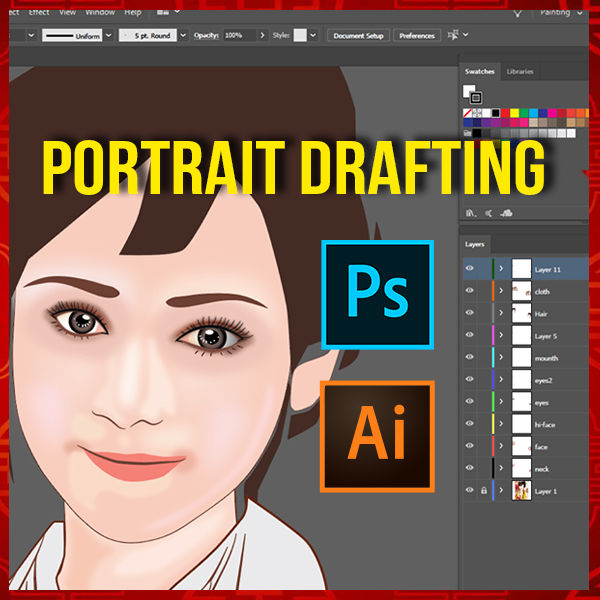Open the 5 pt. Round brush dropdown arrow

[183, 36]
